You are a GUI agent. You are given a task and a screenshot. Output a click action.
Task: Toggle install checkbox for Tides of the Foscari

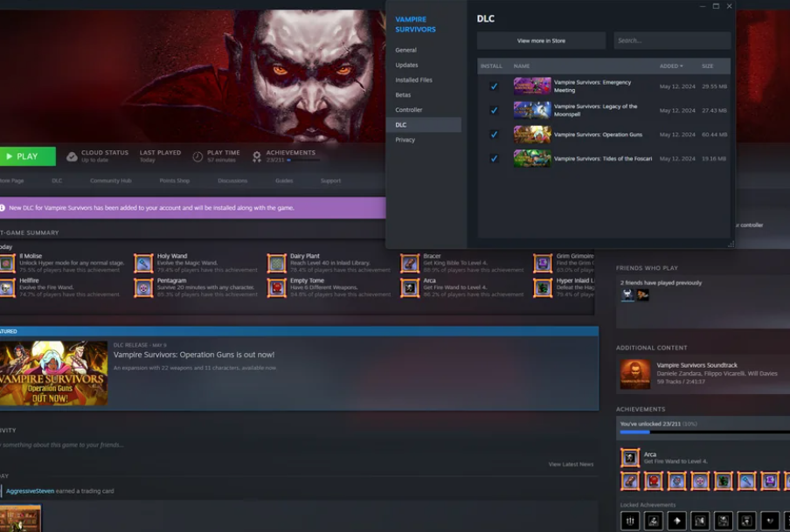point(494,159)
